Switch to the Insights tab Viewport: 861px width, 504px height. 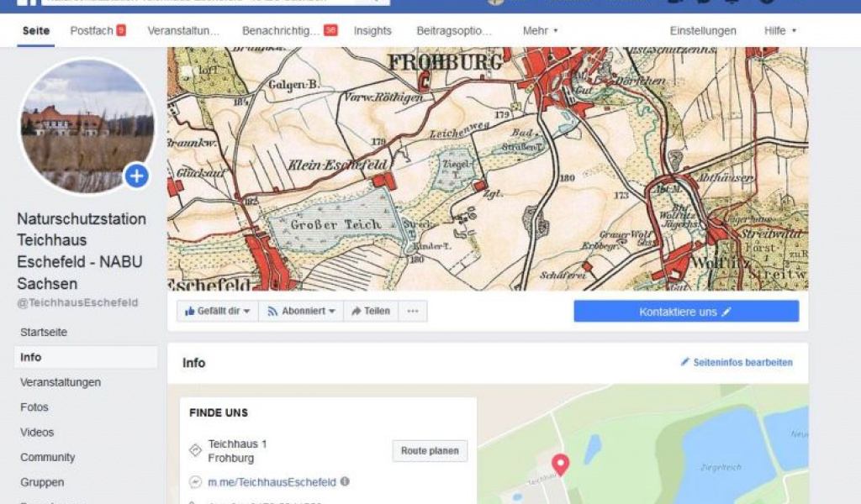372,31
